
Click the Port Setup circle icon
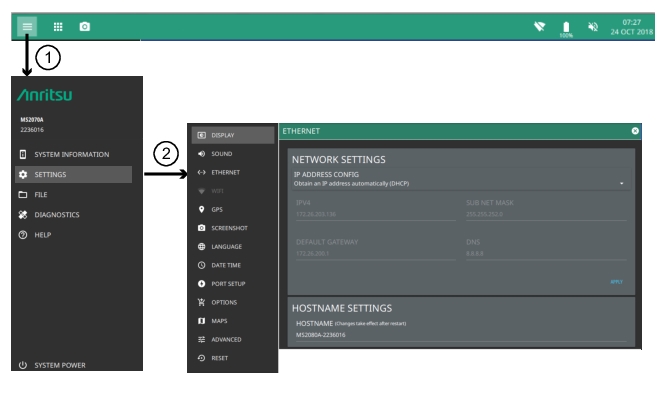(x=202, y=284)
